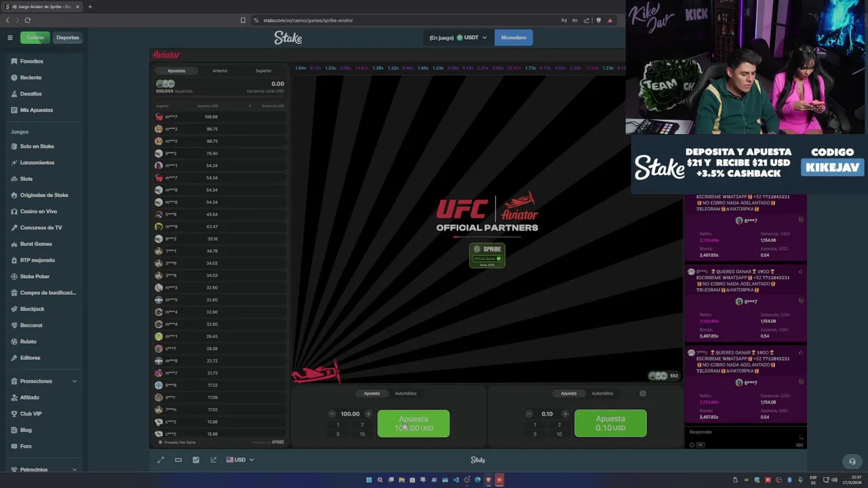Click the Baccarat icon in sidebar
This screenshot has width=868, height=488.
[x=14, y=325]
